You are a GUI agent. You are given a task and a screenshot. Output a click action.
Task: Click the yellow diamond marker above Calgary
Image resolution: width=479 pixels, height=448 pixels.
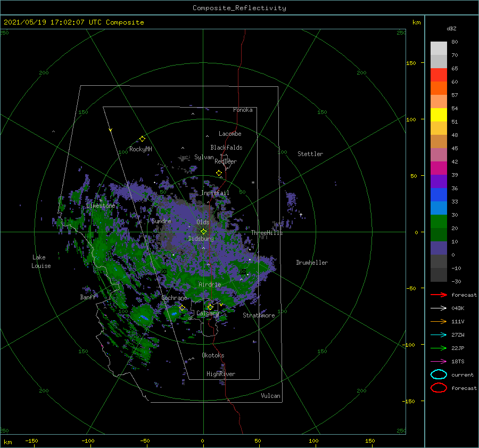point(210,307)
